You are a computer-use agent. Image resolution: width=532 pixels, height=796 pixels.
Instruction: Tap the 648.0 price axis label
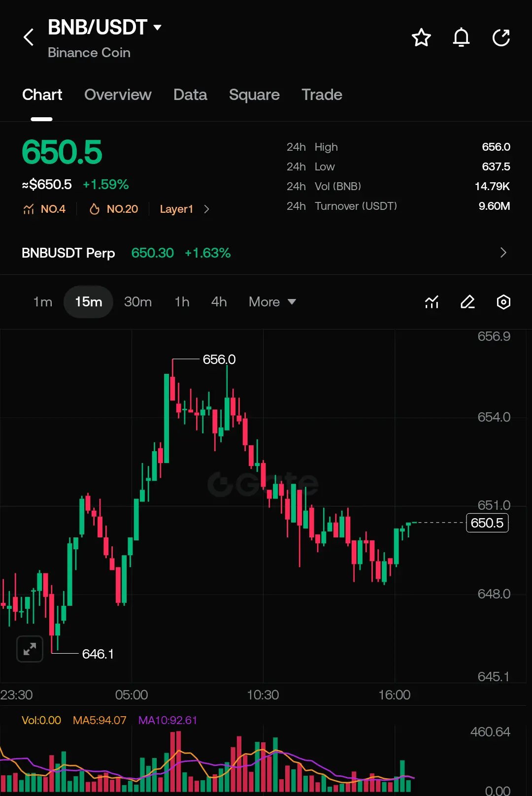click(494, 594)
